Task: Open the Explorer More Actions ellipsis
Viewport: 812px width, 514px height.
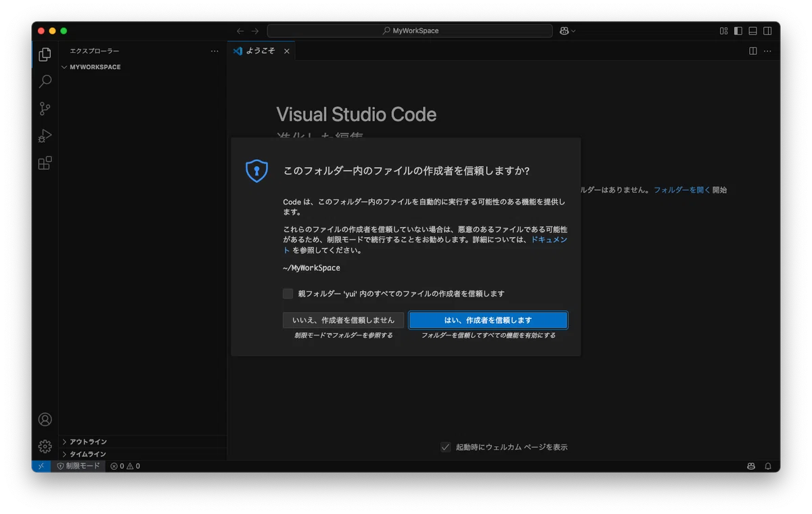Action: coord(215,51)
